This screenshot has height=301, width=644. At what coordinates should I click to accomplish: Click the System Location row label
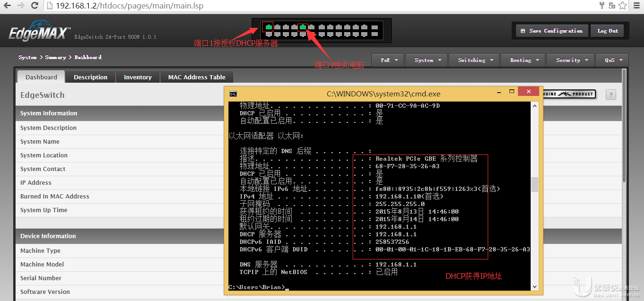coord(44,155)
